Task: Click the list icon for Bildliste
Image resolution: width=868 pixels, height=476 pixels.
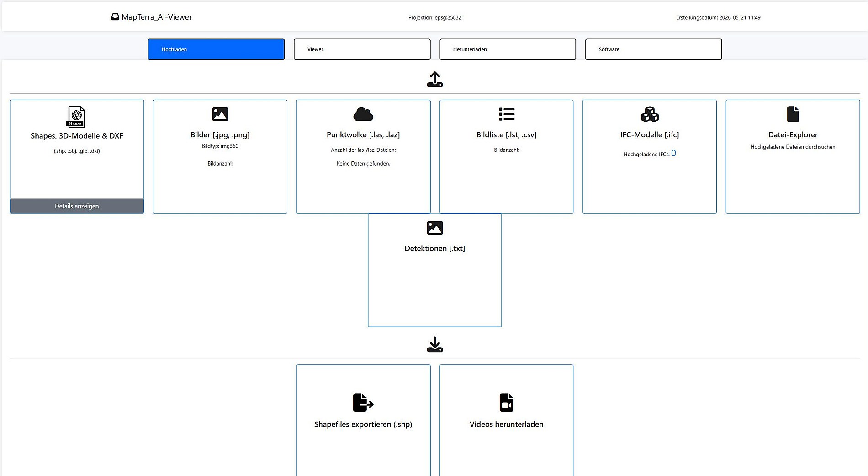Action: pos(507,114)
